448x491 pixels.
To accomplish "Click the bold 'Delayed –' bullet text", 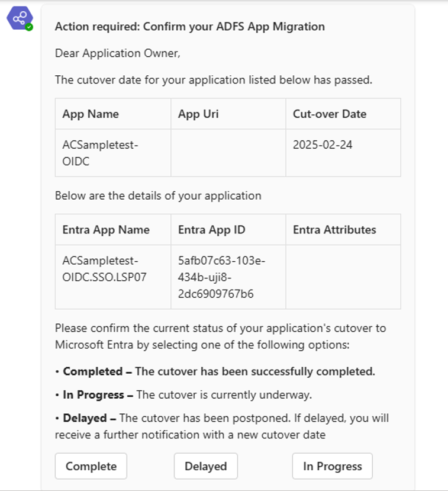I will click(x=89, y=418).
